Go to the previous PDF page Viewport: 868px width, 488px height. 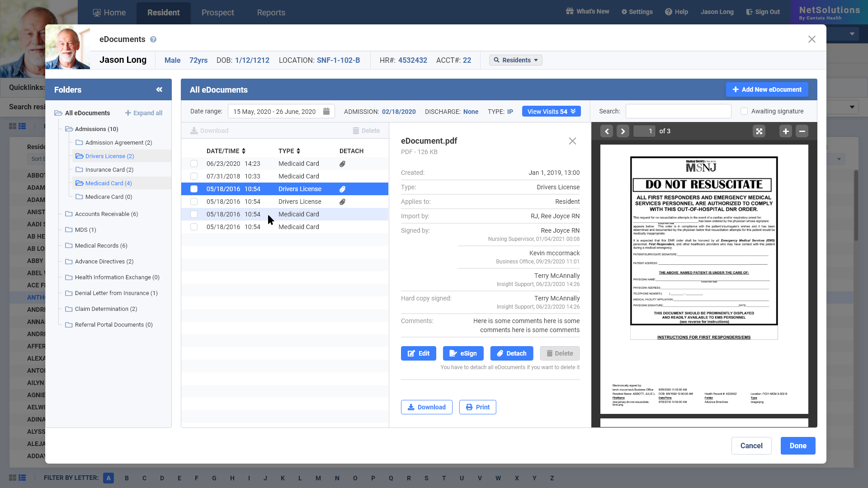(x=607, y=131)
